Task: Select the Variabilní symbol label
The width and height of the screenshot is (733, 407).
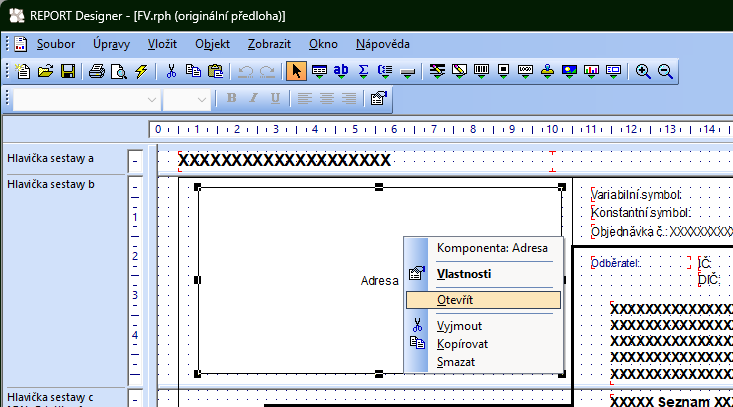Action: click(x=636, y=195)
